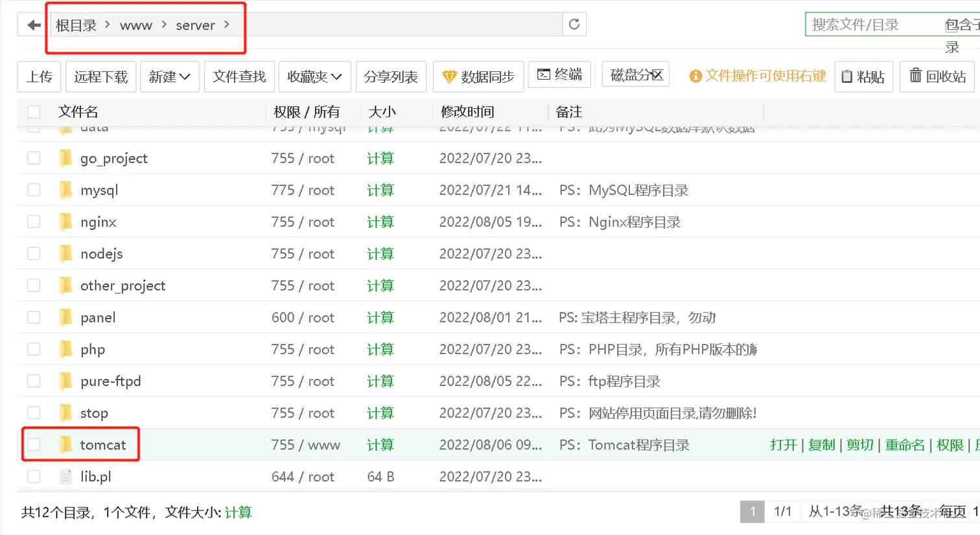Click the 远程下载 button
The image size is (980, 535).
(101, 77)
